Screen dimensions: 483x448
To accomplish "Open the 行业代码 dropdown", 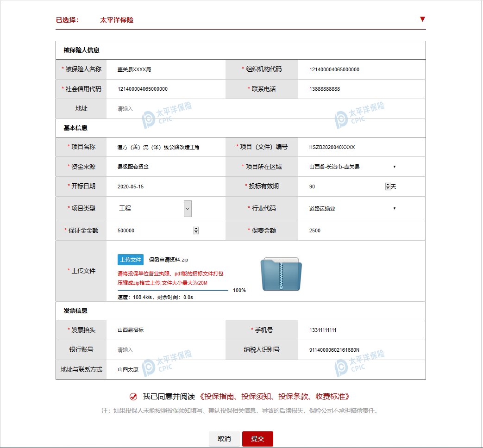I will [394, 209].
